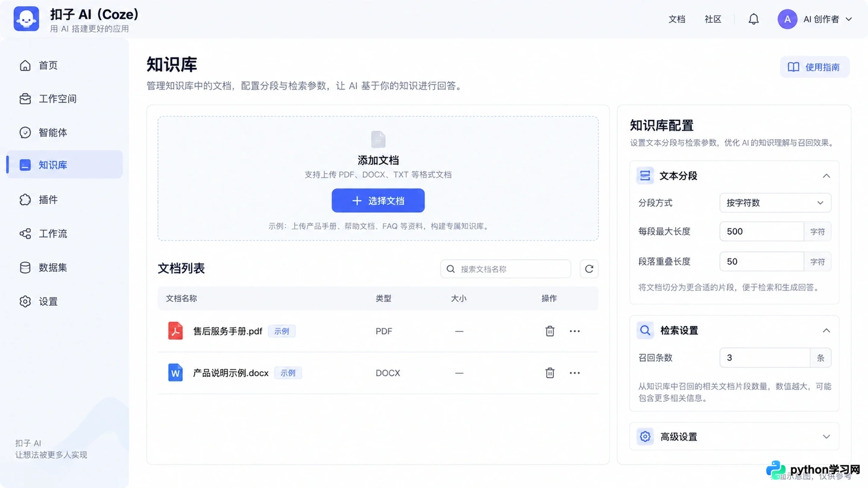Open the 分段方式 dropdown
The width and height of the screenshot is (868, 488).
coord(775,203)
